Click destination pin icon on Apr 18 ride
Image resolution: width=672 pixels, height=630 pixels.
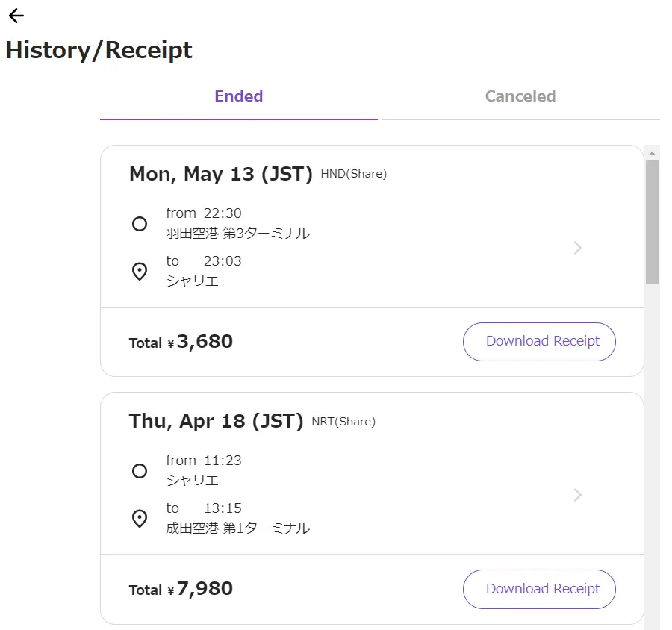140,518
